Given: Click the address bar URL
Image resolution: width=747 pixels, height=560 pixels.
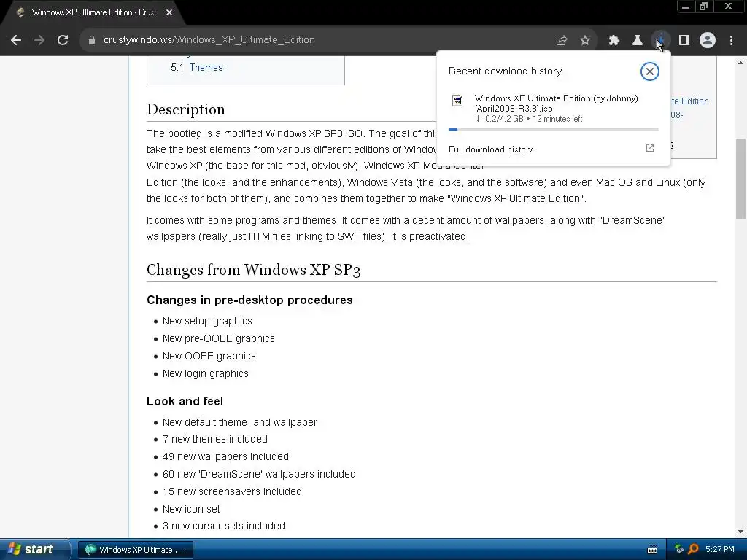Looking at the screenshot, I should [x=209, y=40].
